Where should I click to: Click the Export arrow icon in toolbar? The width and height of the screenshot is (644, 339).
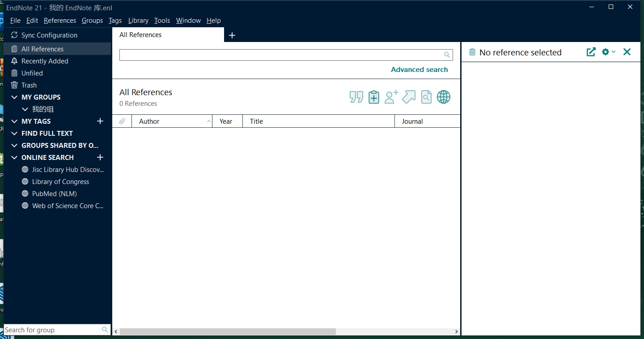(409, 97)
